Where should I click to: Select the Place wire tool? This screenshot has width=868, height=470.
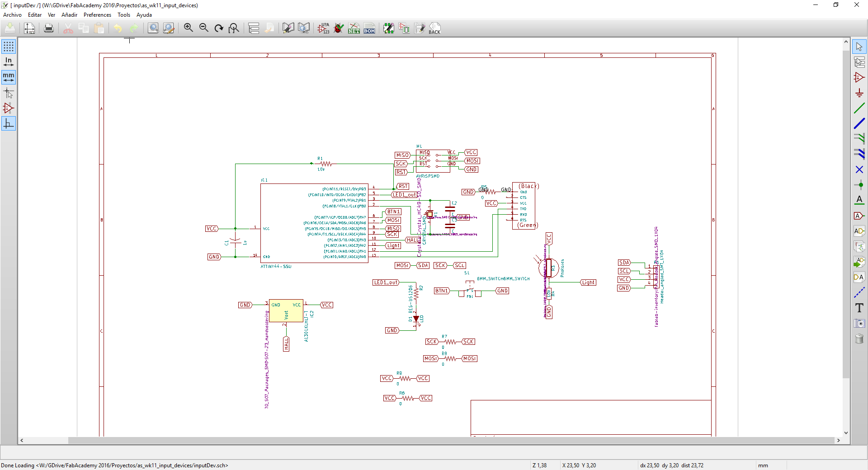click(x=859, y=108)
